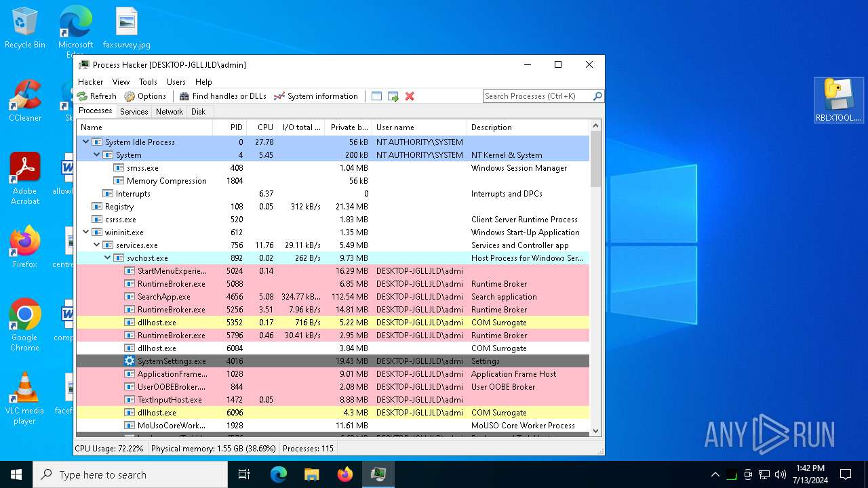Select the Registry process row

(333, 207)
